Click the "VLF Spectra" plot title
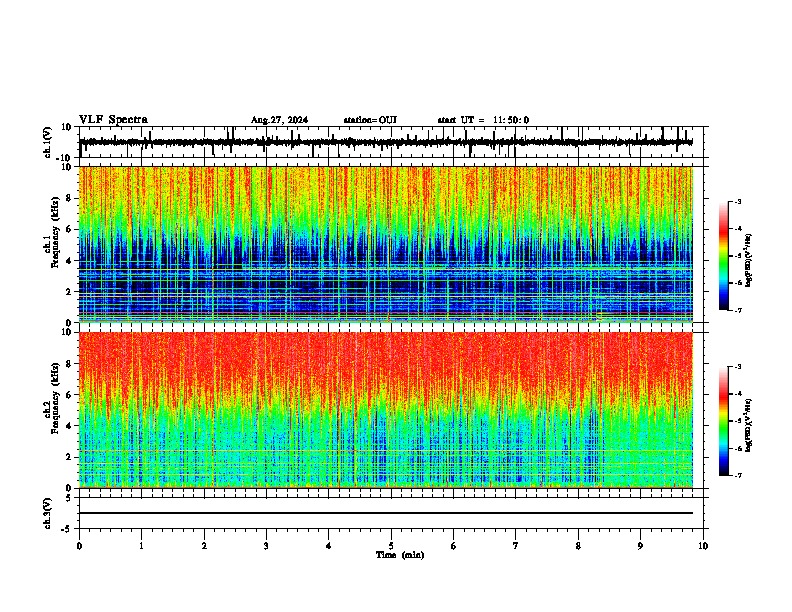This screenshot has width=792, height=612. (x=113, y=120)
